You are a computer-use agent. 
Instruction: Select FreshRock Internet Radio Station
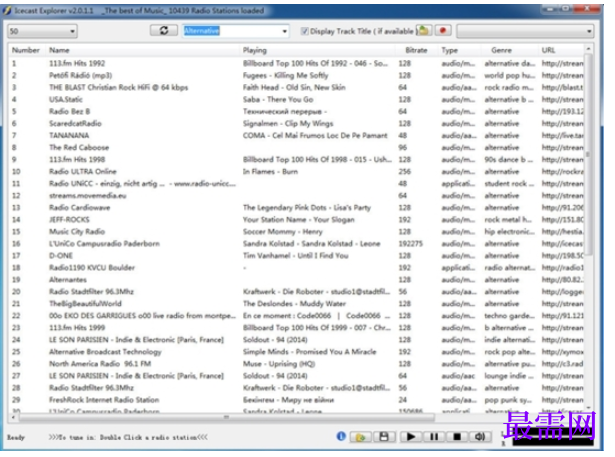pos(296,400)
